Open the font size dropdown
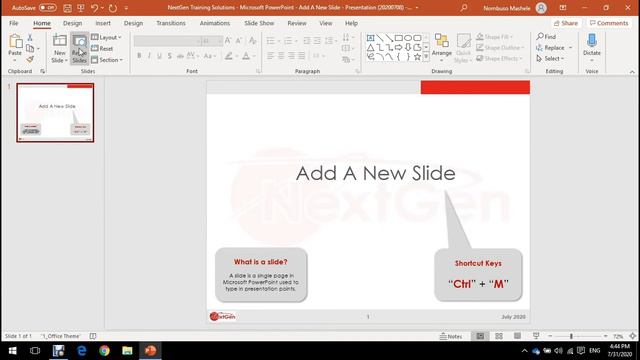The height and width of the screenshot is (360, 640). pos(220,41)
